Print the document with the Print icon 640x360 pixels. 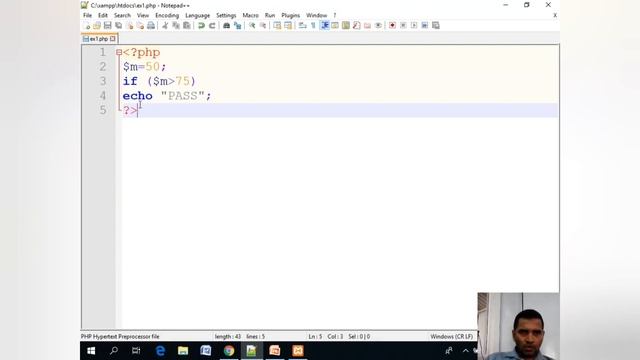(151, 26)
